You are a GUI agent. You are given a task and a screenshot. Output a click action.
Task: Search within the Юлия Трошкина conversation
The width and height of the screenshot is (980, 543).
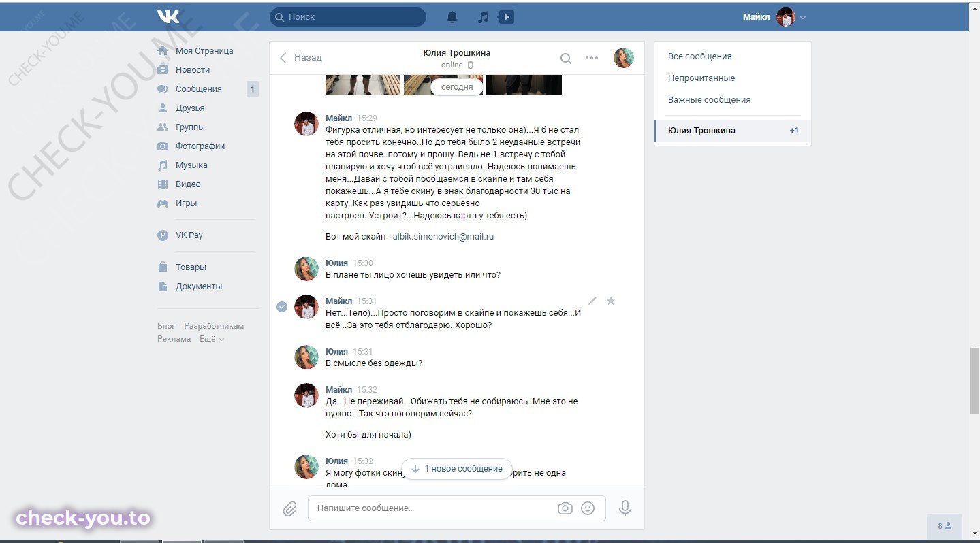click(566, 59)
